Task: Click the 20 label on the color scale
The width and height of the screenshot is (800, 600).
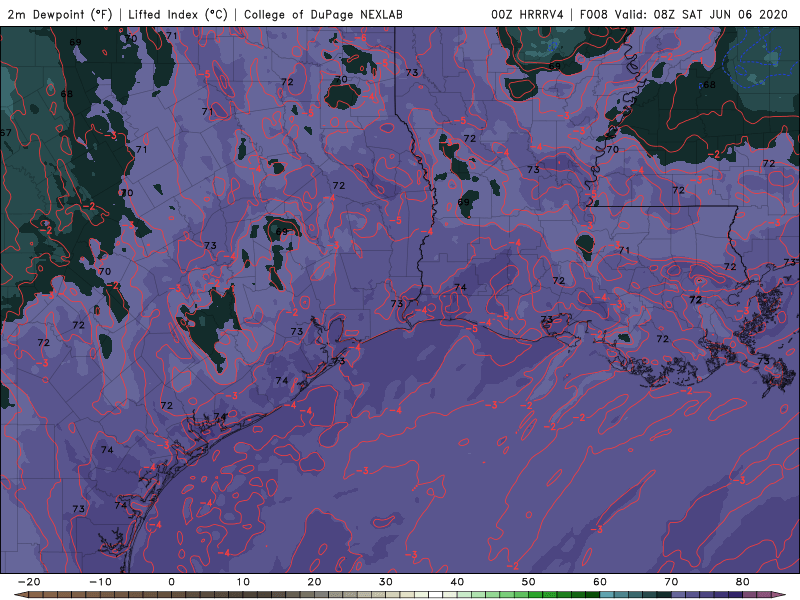Action: pos(314,582)
